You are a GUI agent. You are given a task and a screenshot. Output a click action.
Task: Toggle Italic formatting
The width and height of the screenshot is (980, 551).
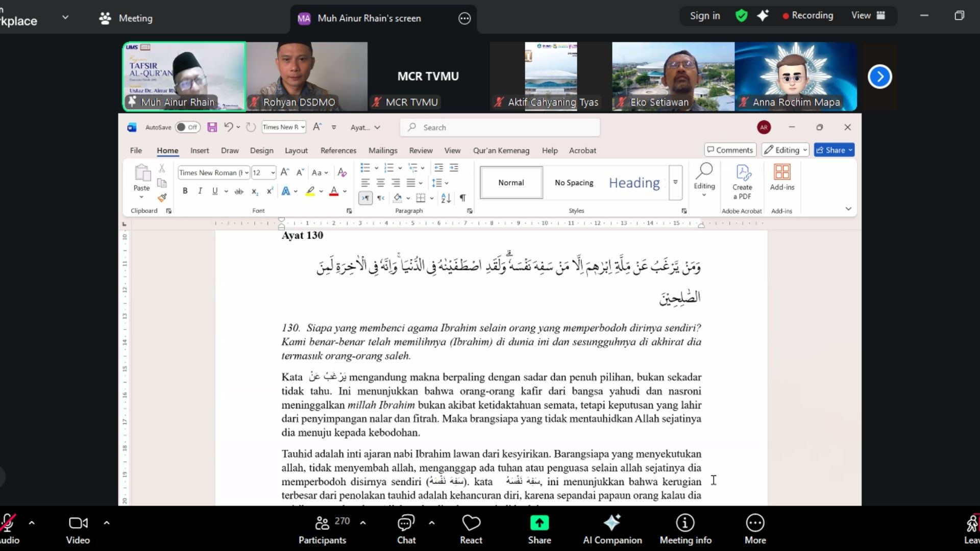point(200,191)
